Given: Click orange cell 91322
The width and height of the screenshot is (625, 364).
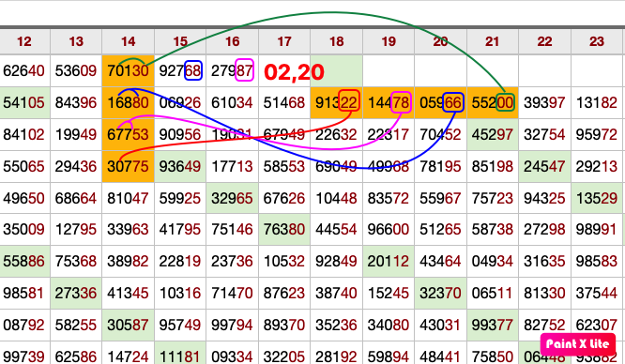Looking at the screenshot, I should (336, 103).
